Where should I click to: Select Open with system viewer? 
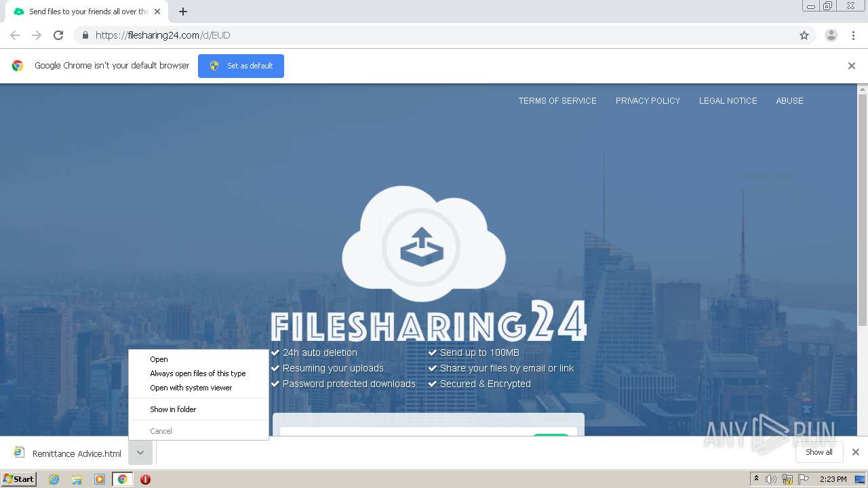pos(199,388)
